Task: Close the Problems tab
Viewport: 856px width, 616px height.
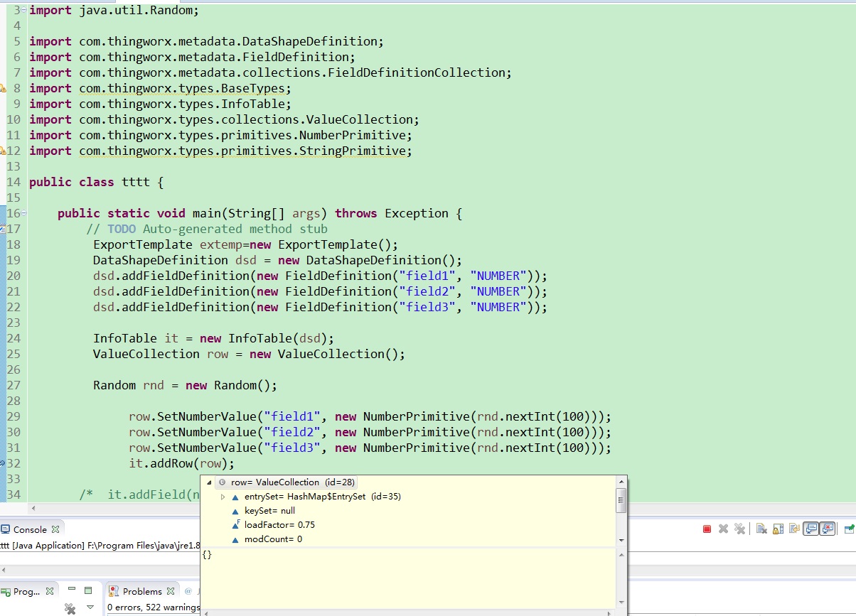Action: pos(171,591)
